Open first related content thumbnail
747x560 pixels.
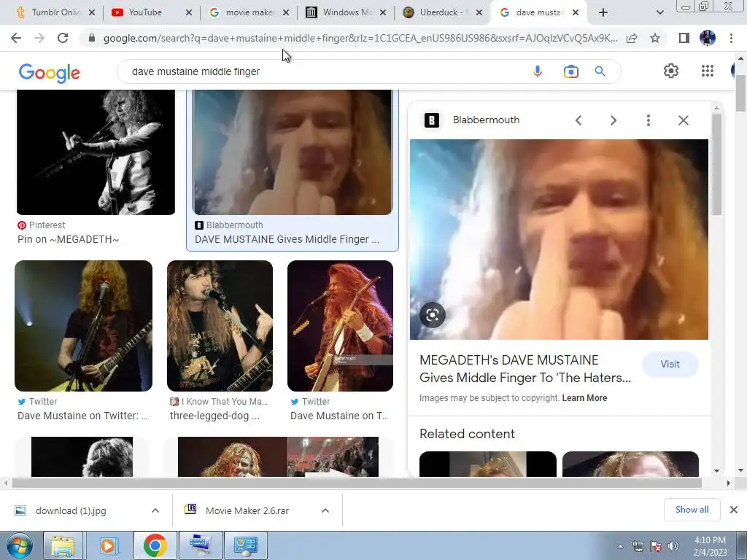[x=488, y=464]
